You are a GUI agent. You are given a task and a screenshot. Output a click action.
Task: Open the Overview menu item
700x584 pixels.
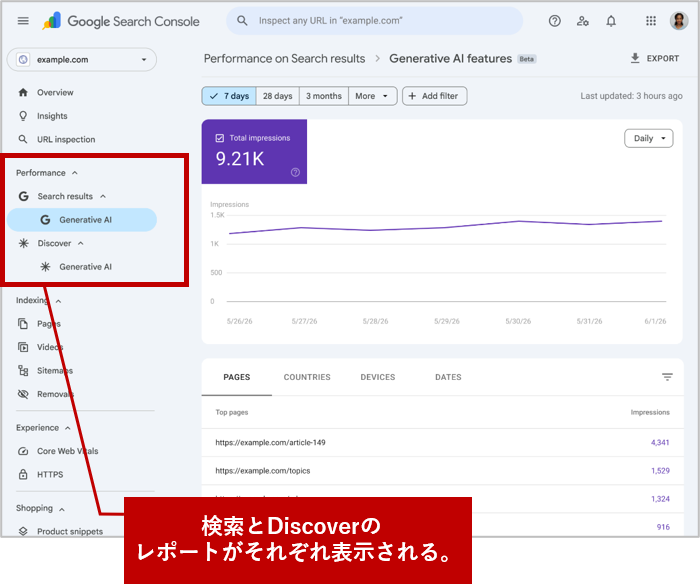coord(55,92)
